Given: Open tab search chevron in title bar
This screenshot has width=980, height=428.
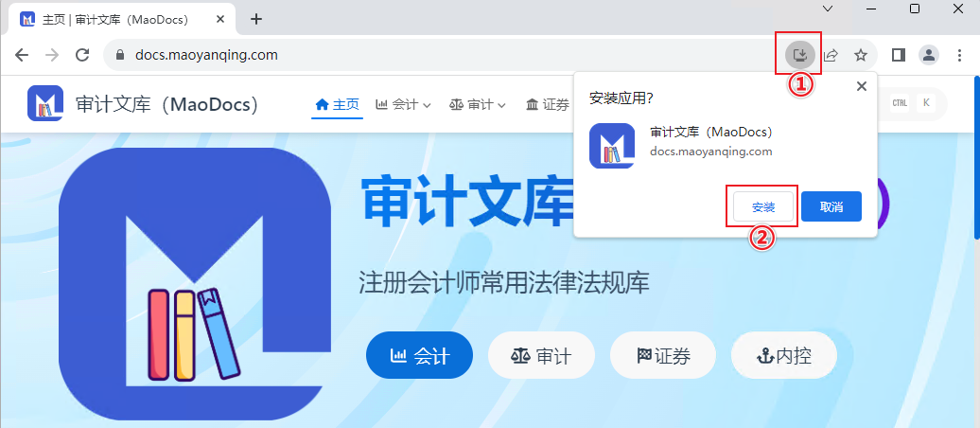Looking at the screenshot, I should 828,9.
